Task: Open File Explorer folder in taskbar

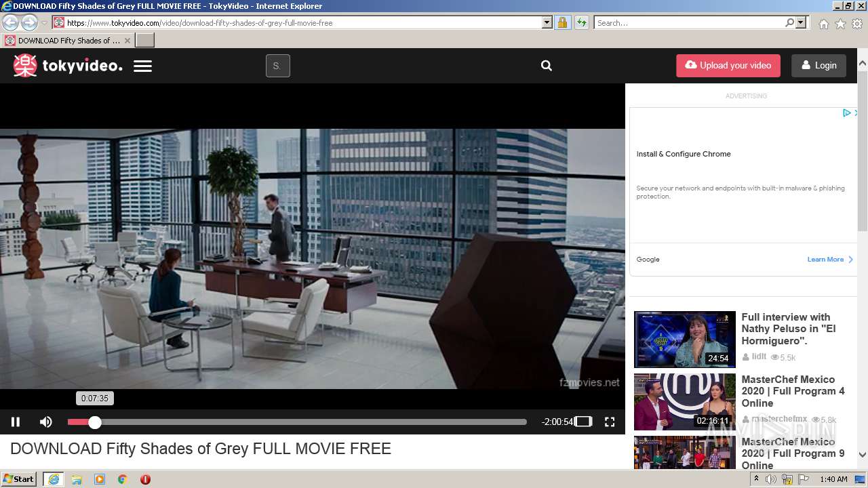Action: tap(77, 479)
